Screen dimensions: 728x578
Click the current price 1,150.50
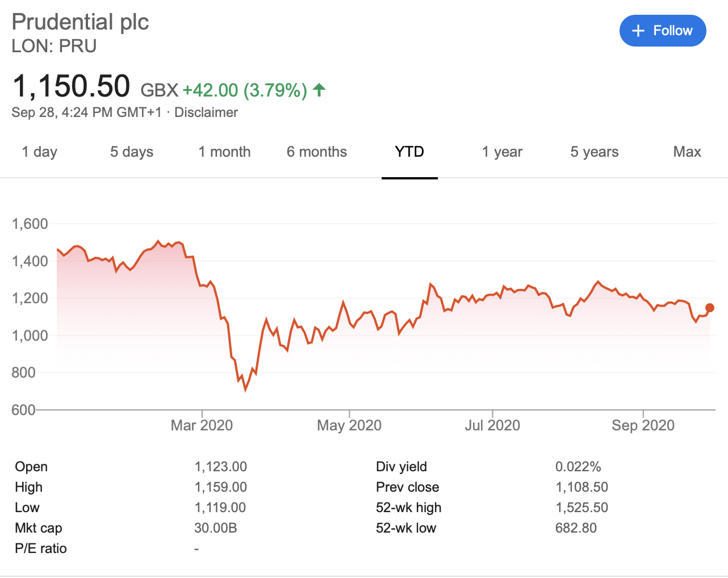point(71,86)
